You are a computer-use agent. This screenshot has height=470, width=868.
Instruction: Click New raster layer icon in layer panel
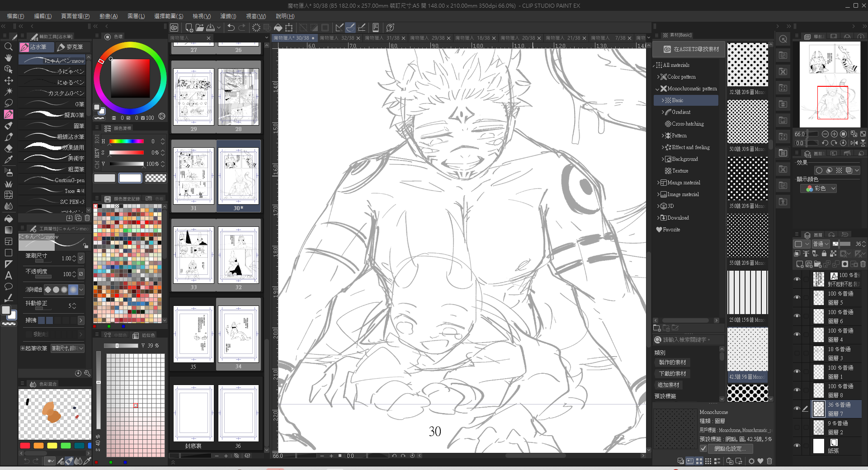(x=800, y=264)
